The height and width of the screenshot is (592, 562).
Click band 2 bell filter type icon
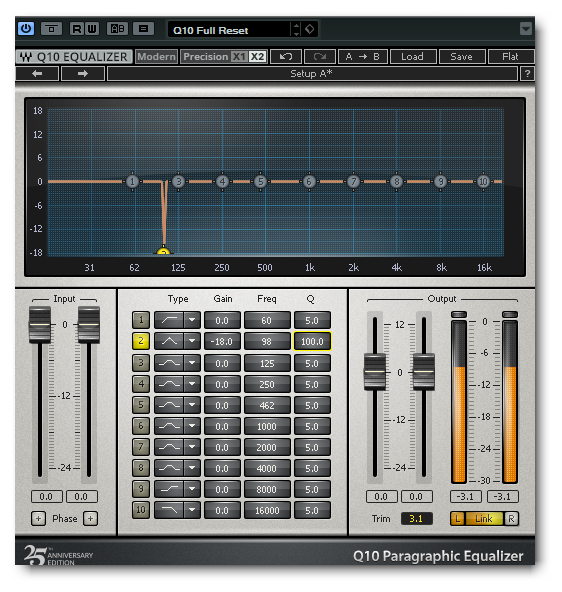pos(169,341)
